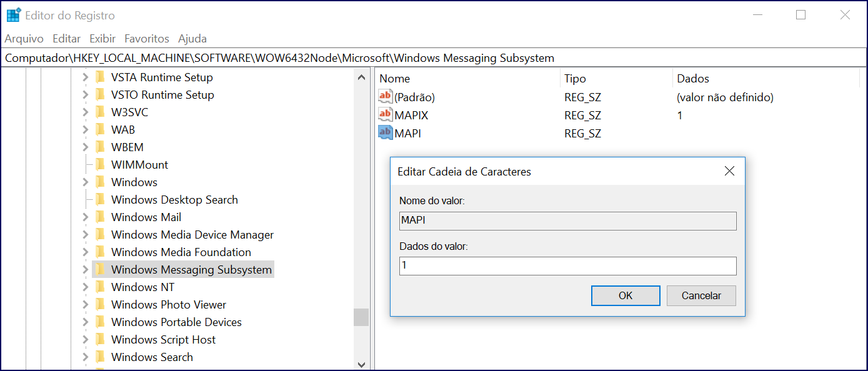
Task: Click the Windows Media Foundation folder icon
Action: tap(100, 252)
